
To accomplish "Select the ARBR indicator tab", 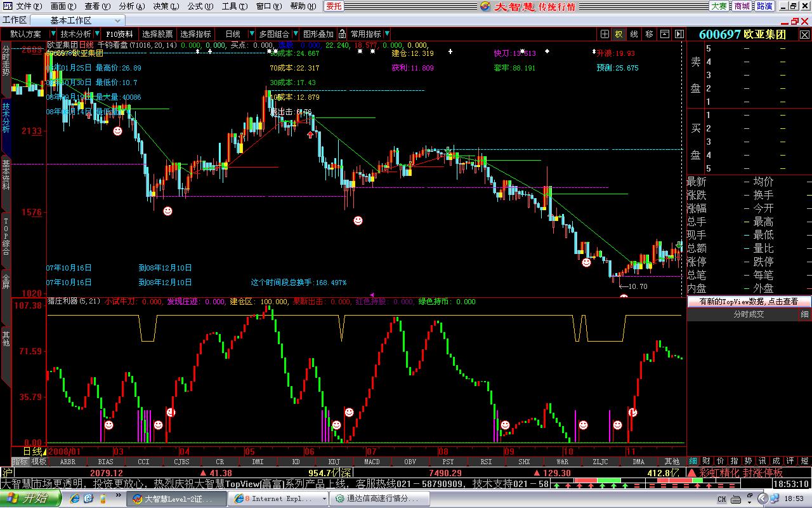I will (x=67, y=462).
